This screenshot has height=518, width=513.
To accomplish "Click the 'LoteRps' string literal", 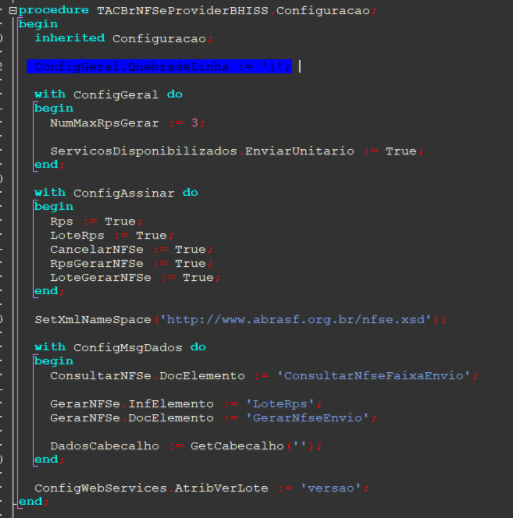I will 280,404.
